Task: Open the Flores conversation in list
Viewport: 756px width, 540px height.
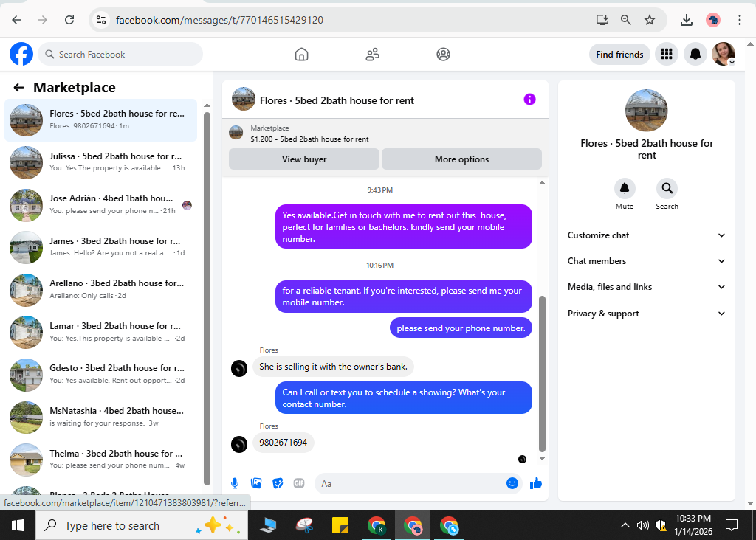Action: 100,120
